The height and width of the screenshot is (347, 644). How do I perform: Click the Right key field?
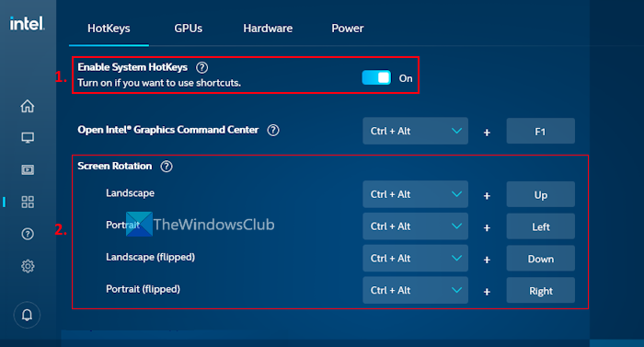pyautogui.click(x=541, y=291)
